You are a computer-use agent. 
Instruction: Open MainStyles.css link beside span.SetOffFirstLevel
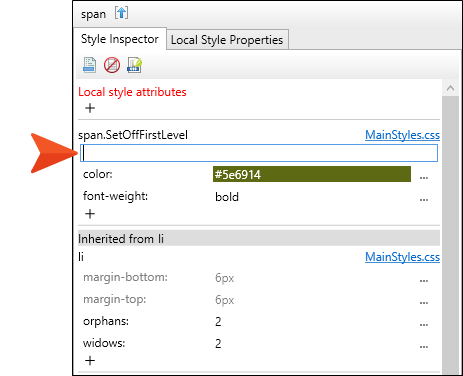[402, 135]
